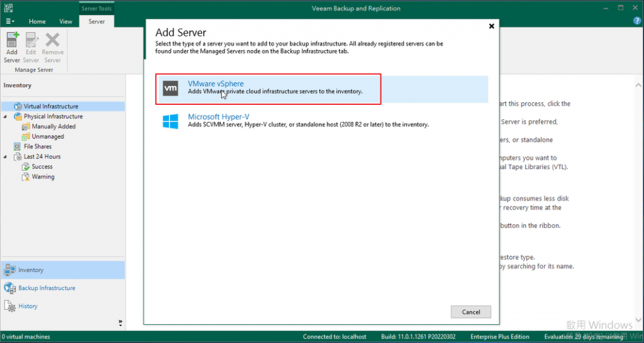Click the '0 virtual machines' status text
This screenshot has width=644, height=343.
point(25,337)
